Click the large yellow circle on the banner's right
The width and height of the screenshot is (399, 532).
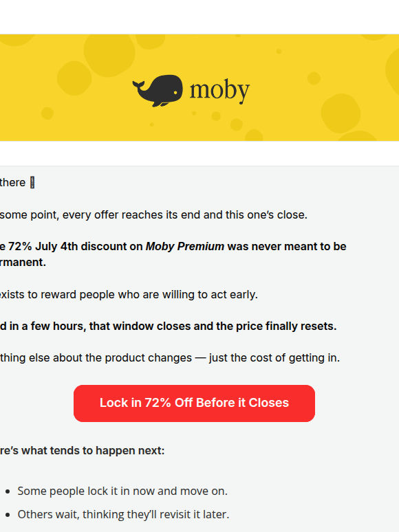click(x=341, y=113)
